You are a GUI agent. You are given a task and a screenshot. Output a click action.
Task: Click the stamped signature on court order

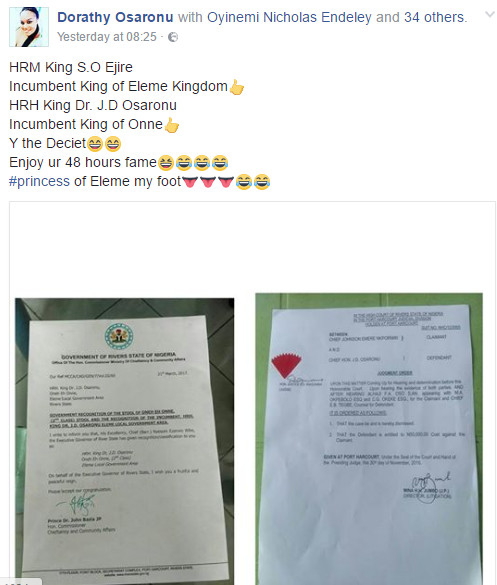click(x=430, y=487)
